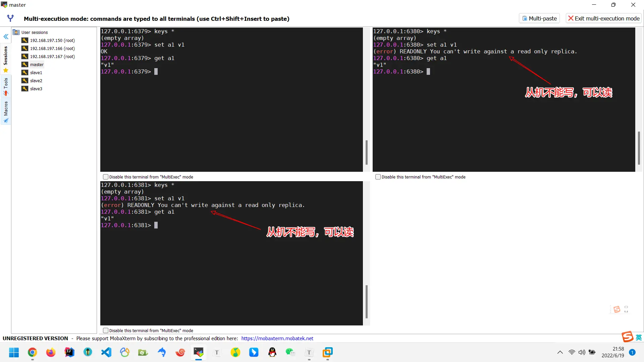Disable 6379 terminal from MultiExec mode
The height and width of the screenshot is (362, 644).
[x=106, y=177]
